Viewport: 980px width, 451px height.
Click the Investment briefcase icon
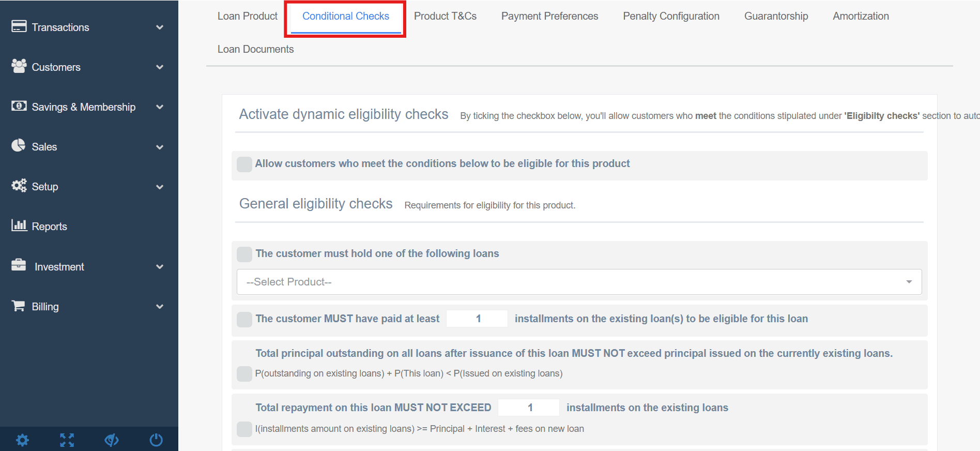pyautogui.click(x=19, y=265)
